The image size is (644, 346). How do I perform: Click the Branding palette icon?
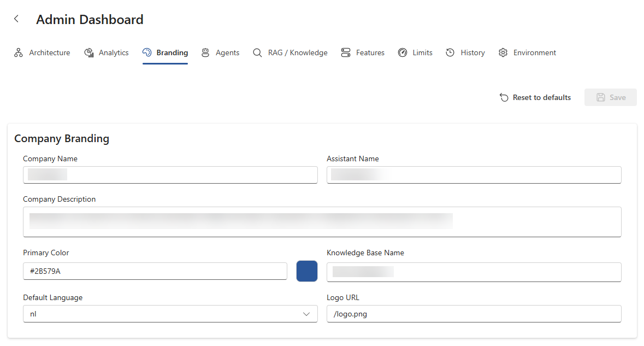tap(146, 52)
